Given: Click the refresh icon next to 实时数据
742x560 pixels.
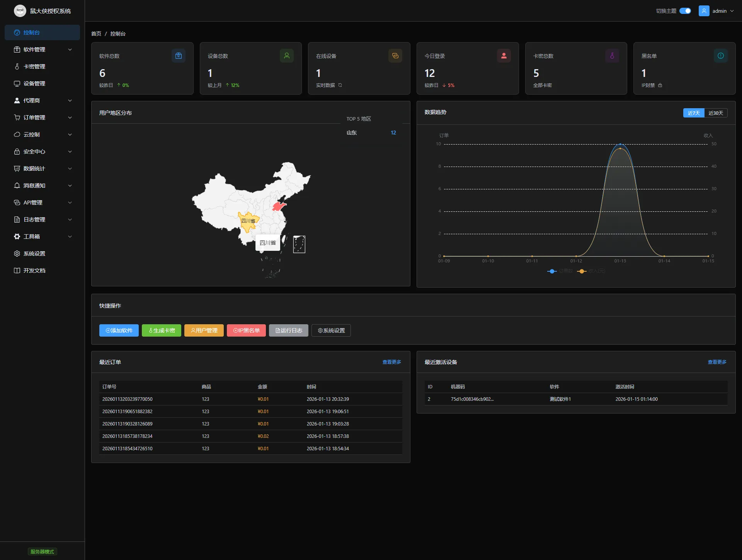Looking at the screenshot, I should coord(340,85).
